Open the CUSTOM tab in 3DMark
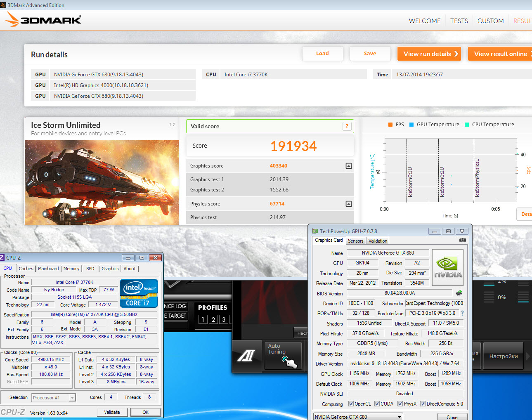This screenshot has width=532, height=420. point(490,21)
